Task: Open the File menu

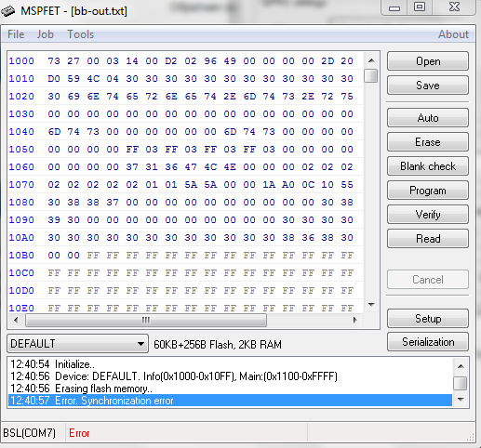Action: tap(16, 34)
